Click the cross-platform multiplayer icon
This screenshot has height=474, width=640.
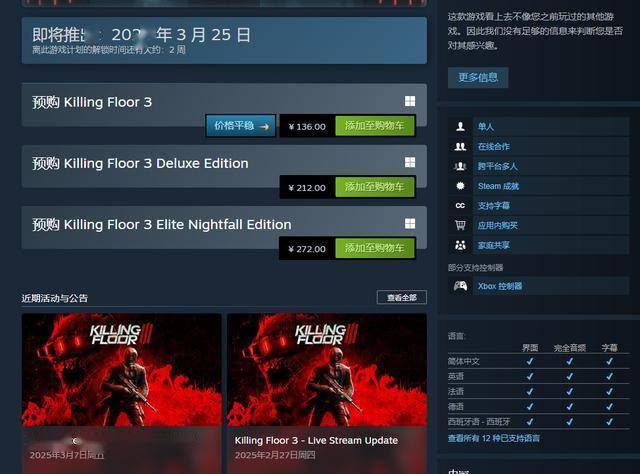[x=460, y=166]
